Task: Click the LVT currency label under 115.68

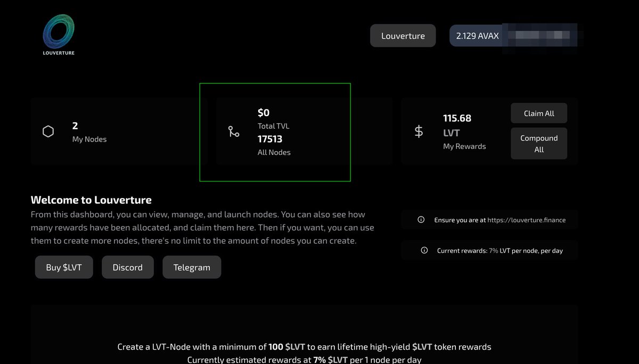Action: (451, 133)
